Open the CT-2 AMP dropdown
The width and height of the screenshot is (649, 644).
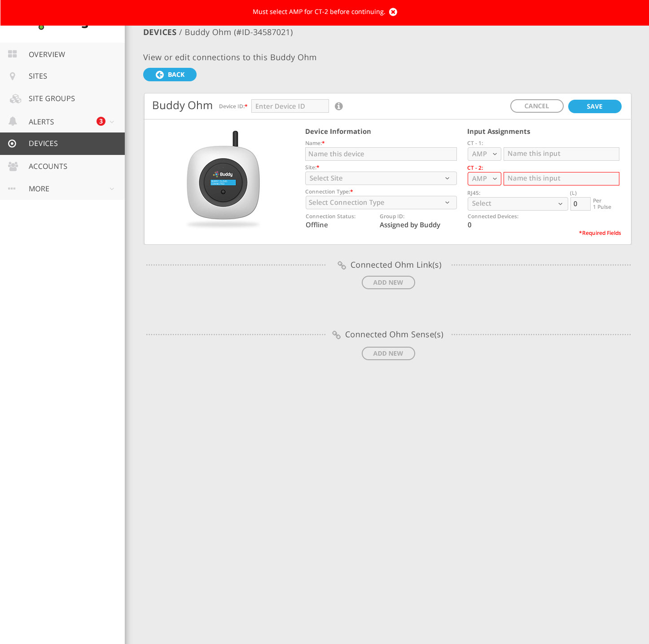[x=484, y=179]
